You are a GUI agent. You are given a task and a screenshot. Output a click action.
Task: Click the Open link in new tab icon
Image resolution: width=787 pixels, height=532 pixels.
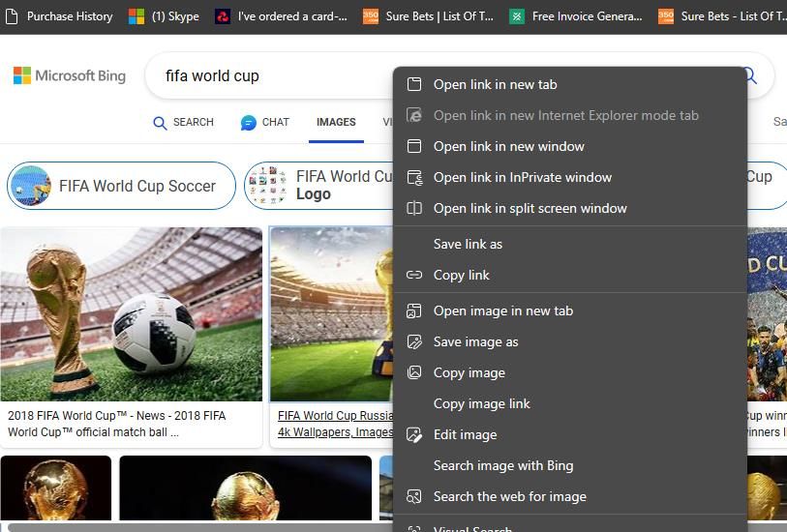click(414, 84)
